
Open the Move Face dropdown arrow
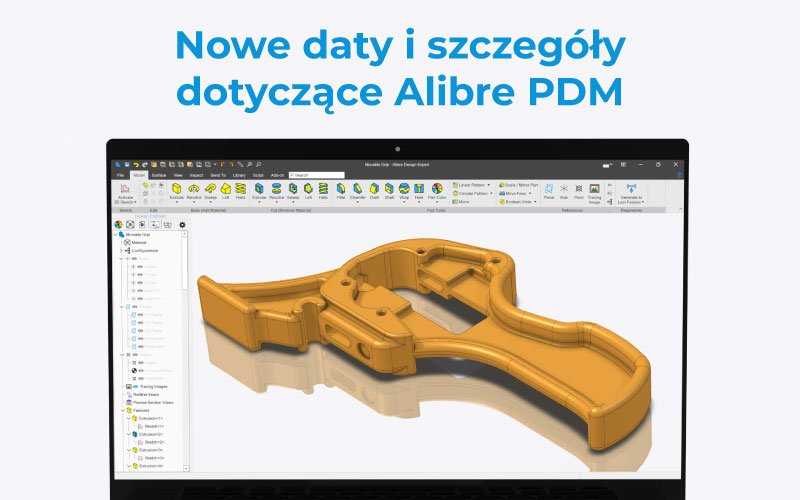coord(530,193)
